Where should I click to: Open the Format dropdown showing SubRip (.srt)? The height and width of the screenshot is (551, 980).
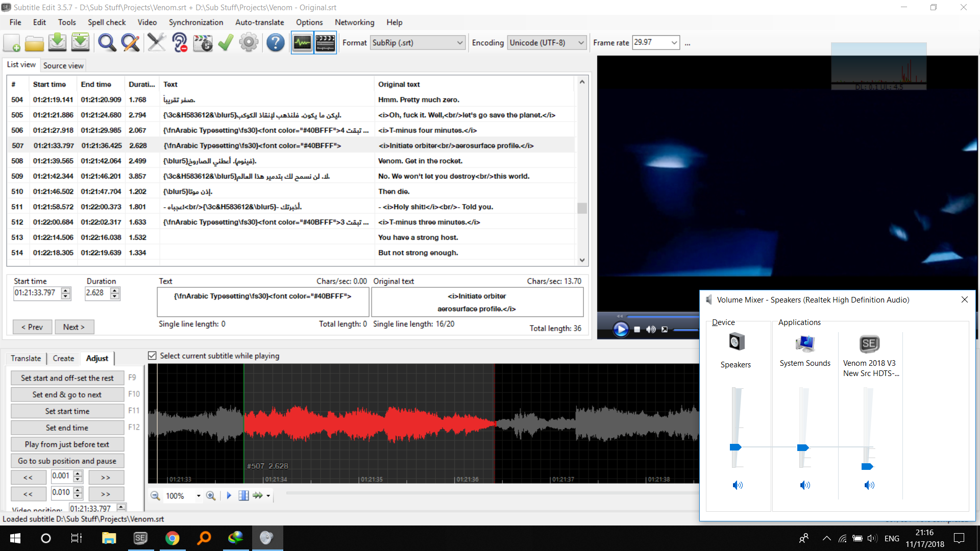pyautogui.click(x=459, y=43)
